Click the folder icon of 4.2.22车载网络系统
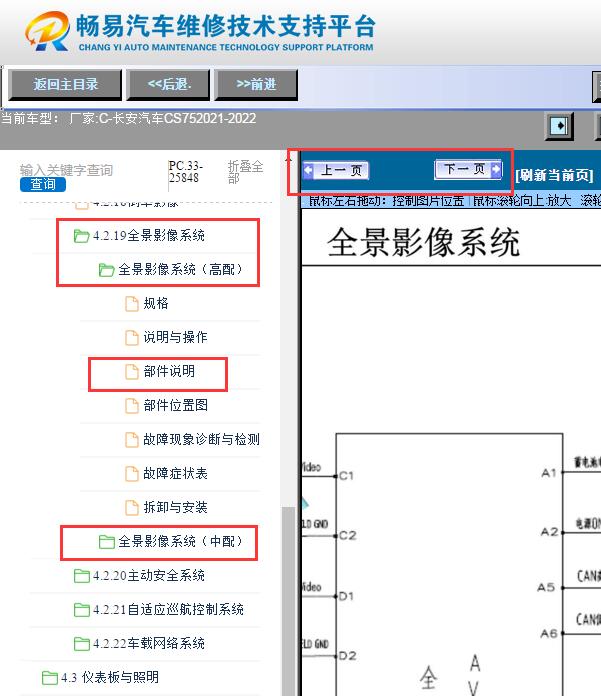601x696 pixels. click(81, 644)
